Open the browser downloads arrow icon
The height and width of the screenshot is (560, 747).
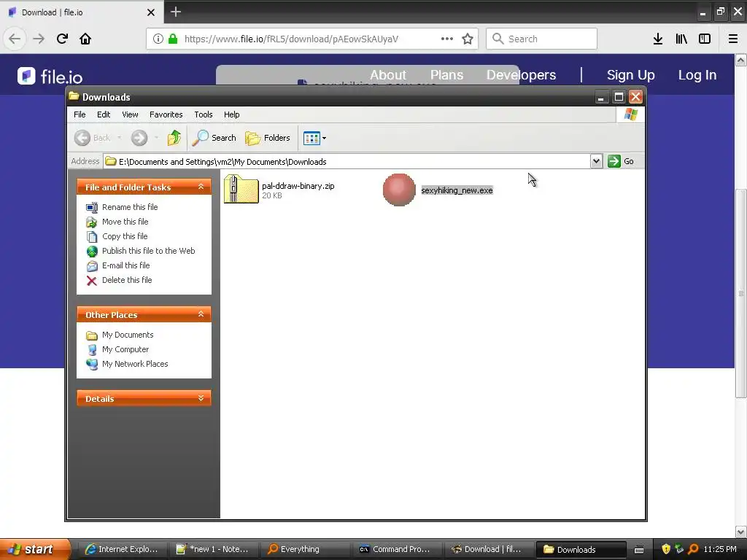click(x=658, y=39)
